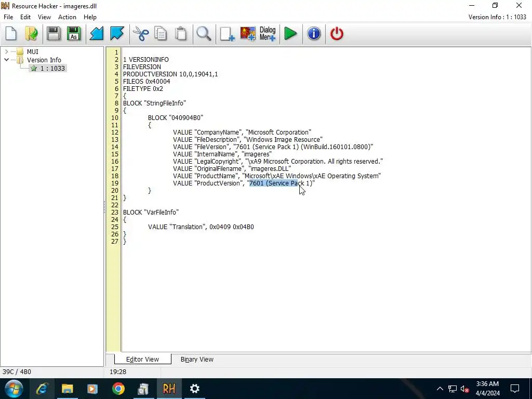Screen dimensions: 532x399
Task: Collapse the Version Info tree node
Action: tap(6, 60)
